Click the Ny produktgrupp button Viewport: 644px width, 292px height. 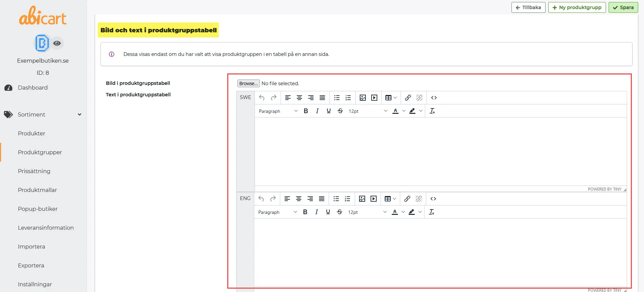click(577, 7)
